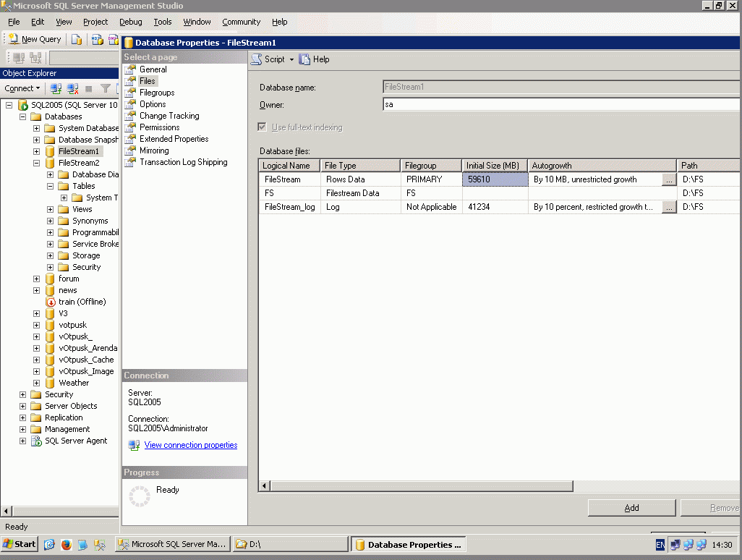Screen dimensions: 742x560
Task: Toggle the Use full-text indexing checkbox
Action: (x=263, y=127)
